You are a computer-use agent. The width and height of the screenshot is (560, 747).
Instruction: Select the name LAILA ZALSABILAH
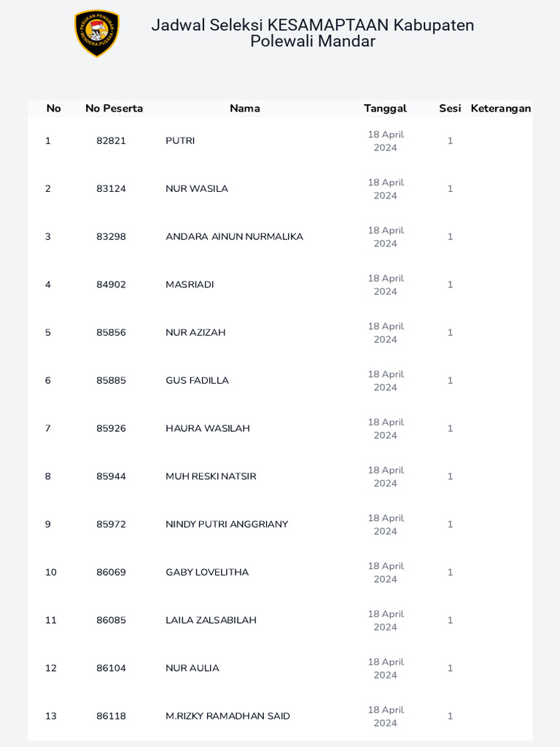click(211, 621)
